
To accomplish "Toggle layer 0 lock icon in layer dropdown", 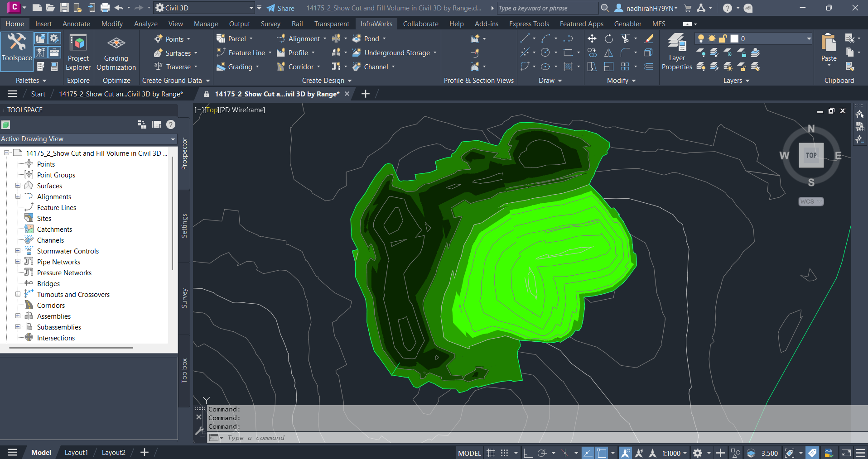I will point(723,39).
